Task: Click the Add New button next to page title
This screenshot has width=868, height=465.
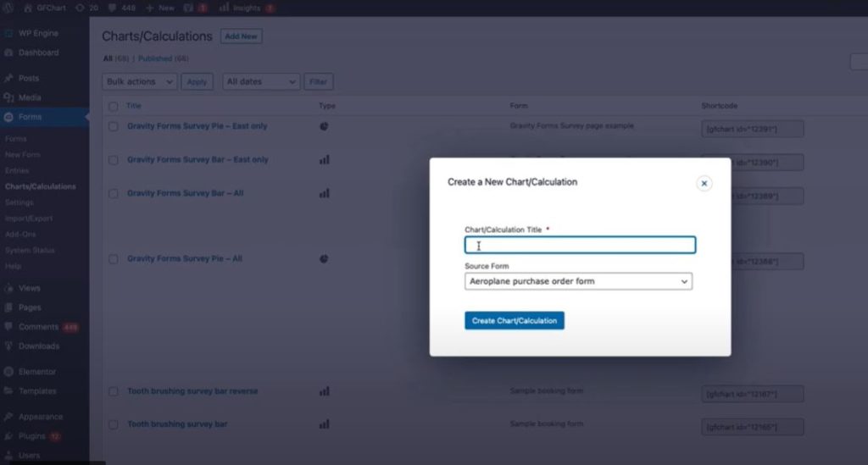Action: coord(241,36)
